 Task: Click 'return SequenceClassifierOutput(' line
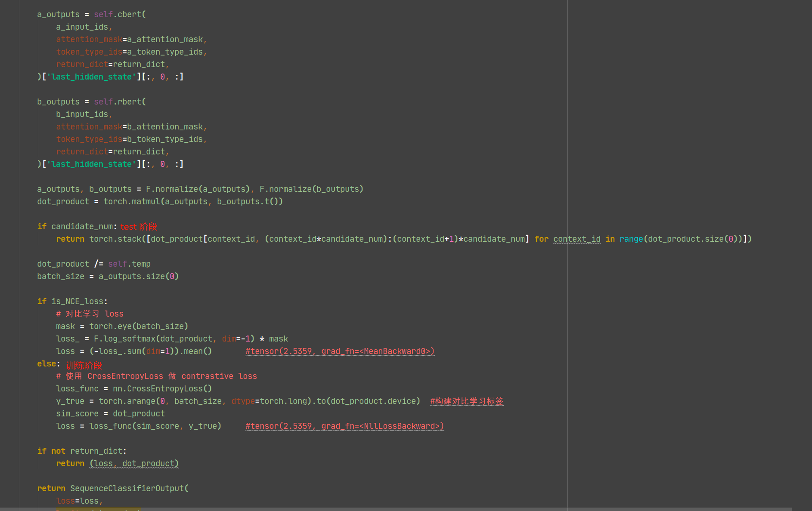click(113, 489)
